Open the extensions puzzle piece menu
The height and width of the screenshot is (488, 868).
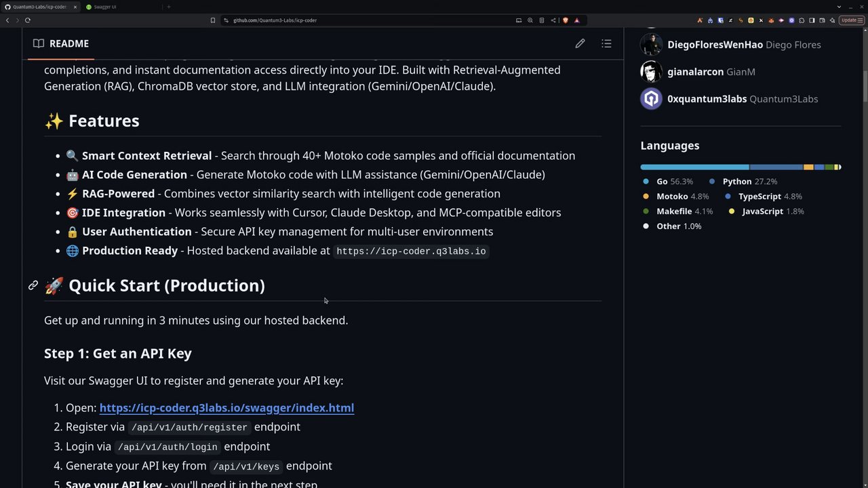(x=802, y=20)
